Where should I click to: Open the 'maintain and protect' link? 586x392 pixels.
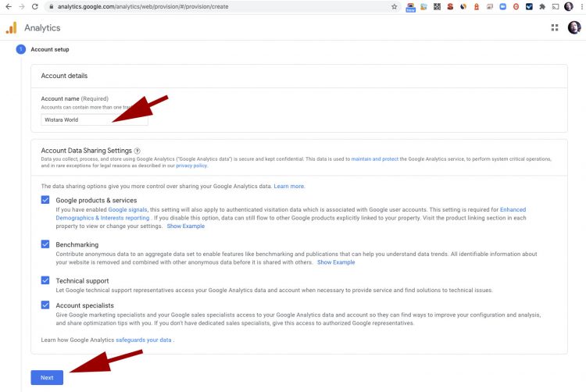click(x=375, y=159)
